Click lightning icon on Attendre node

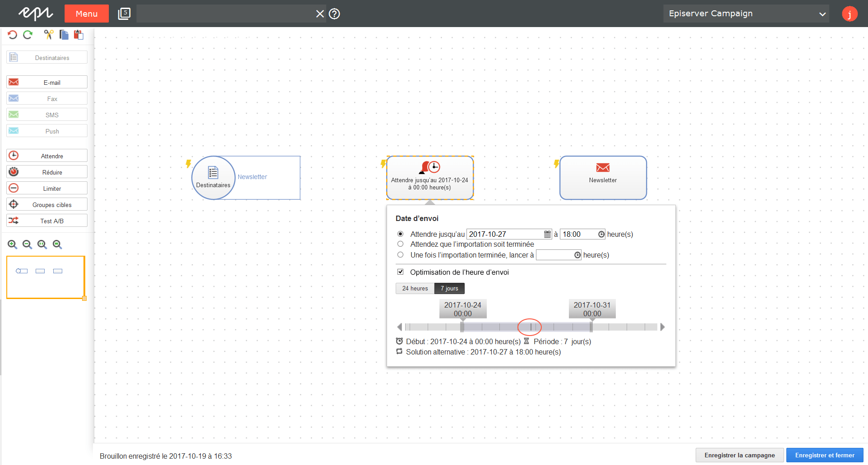383,164
